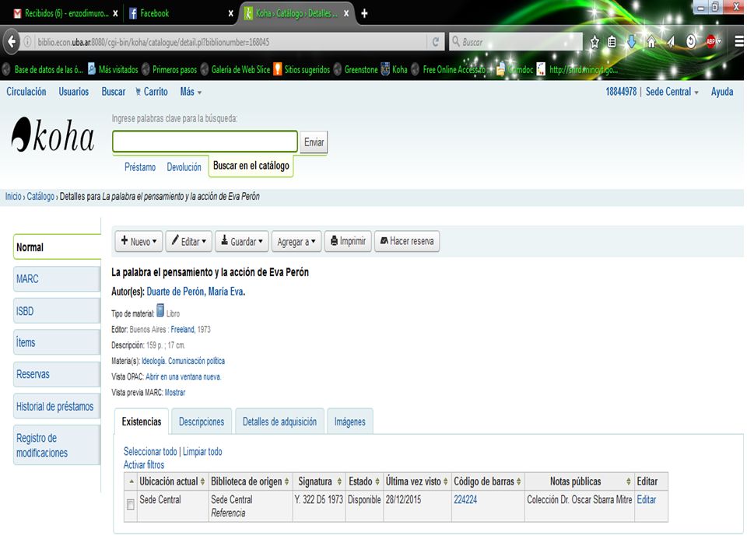This screenshot has width=747, height=560.
Task: Open the Sitios sugeridos bookmark
Action: [302, 69]
